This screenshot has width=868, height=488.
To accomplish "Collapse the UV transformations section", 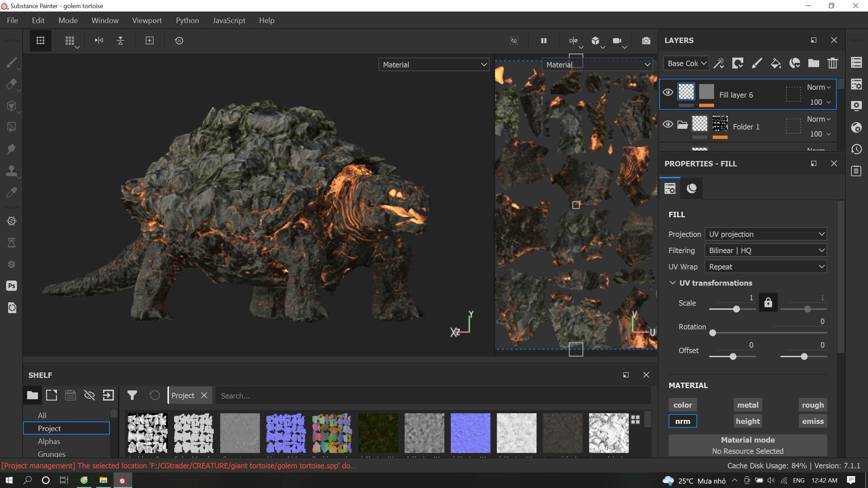I will click(672, 283).
